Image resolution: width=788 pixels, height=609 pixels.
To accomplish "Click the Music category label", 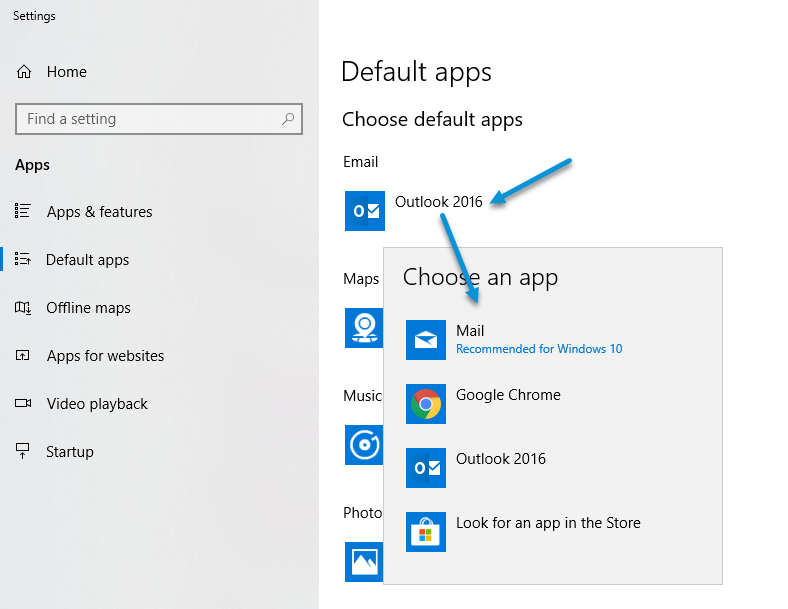I will pos(362,395).
